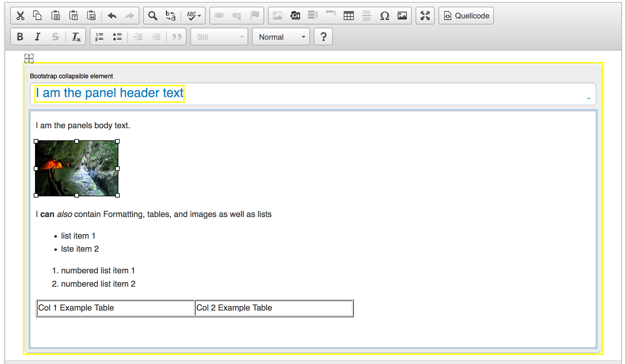Click the ordered list icon
Viewport: 625px width, 364px height.
[99, 36]
